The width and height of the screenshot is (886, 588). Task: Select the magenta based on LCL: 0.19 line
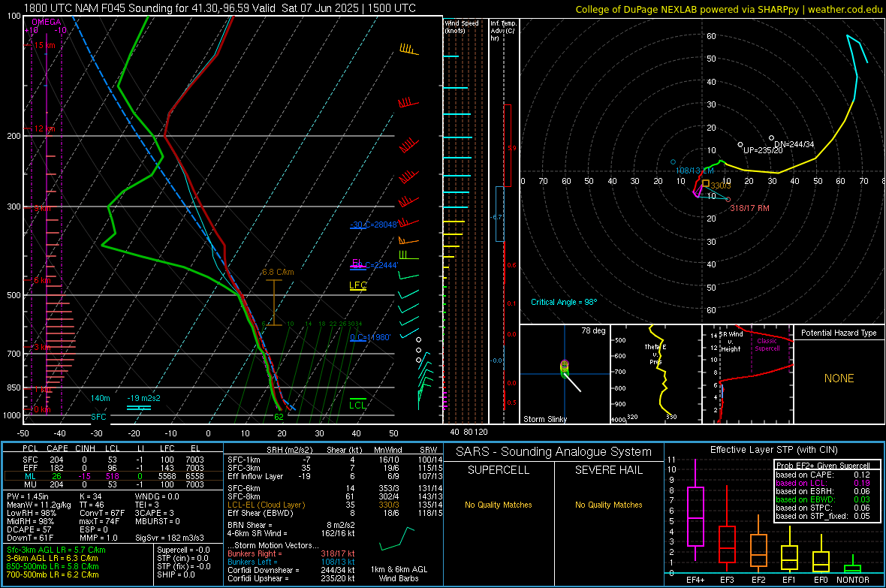(823, 483)
